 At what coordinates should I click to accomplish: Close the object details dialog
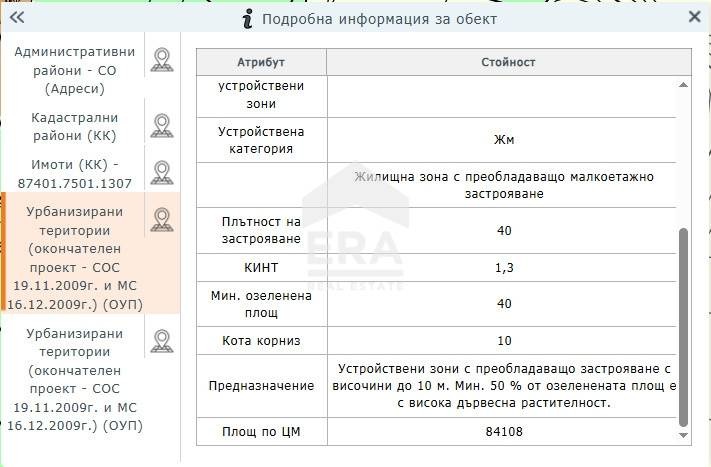click(x=694, y=17)
